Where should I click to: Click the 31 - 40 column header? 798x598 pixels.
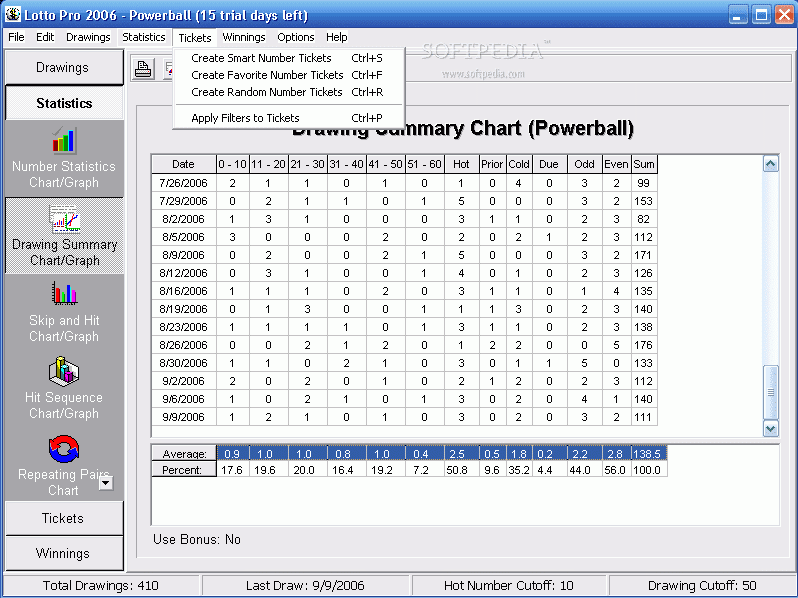pos(347,164)
